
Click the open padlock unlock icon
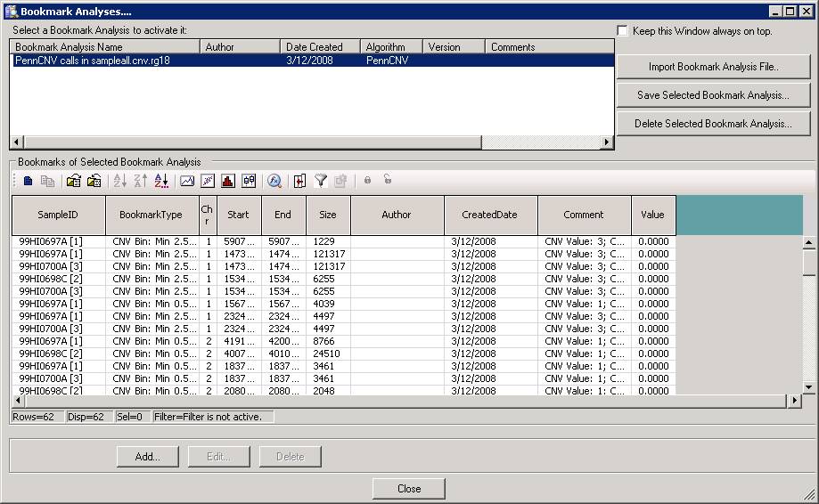point(388,179)
